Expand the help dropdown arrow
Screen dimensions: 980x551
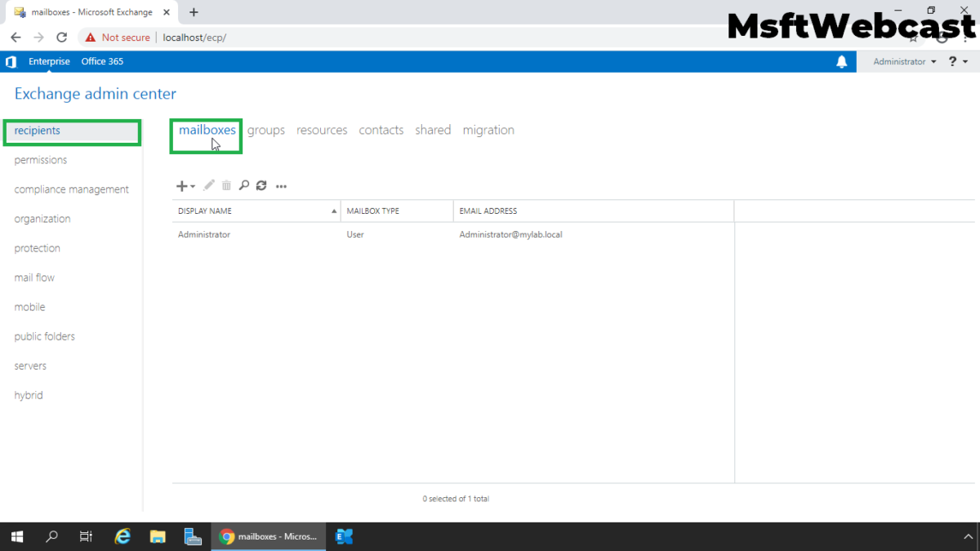[965, 61]
